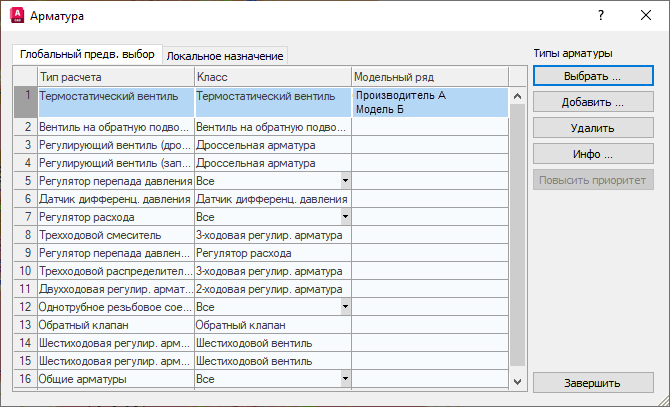
Task: Select Термостатический вентиль in Тип расчета column
Action: (x=116, y=102)
